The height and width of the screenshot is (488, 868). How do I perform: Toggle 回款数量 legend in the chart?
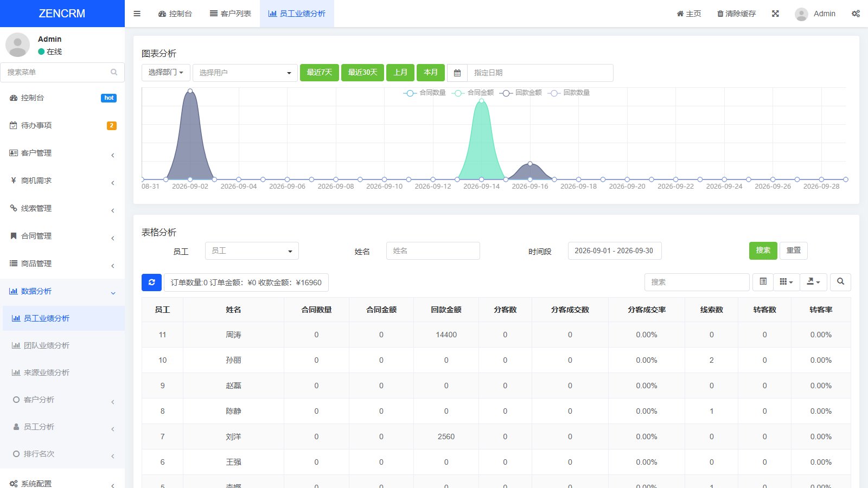point(569,93)
